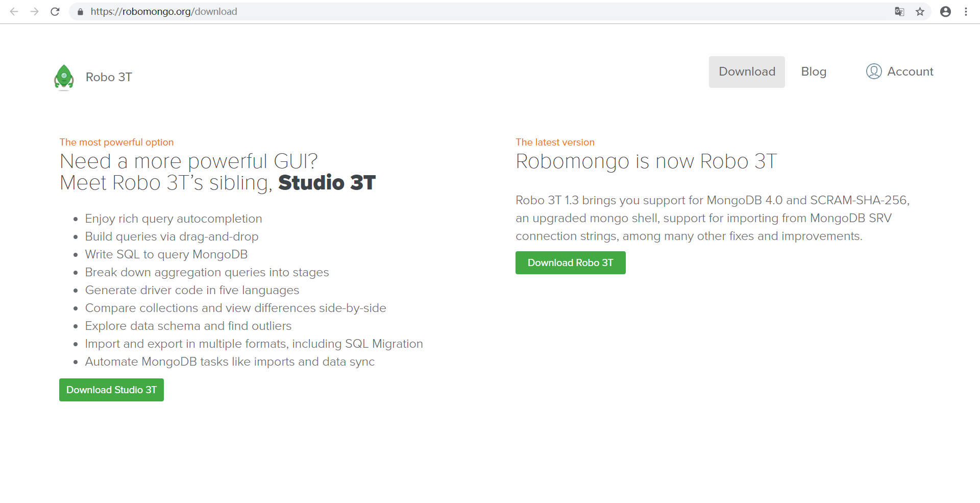Click the 'Robomongo is now Robo 3T' heading
The height and width of the screenshot is (503, 980).
coord(646,161)
